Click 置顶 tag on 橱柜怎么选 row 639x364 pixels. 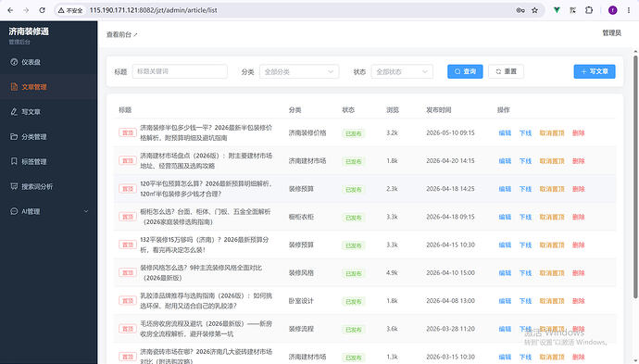click(x=128, y=217)
